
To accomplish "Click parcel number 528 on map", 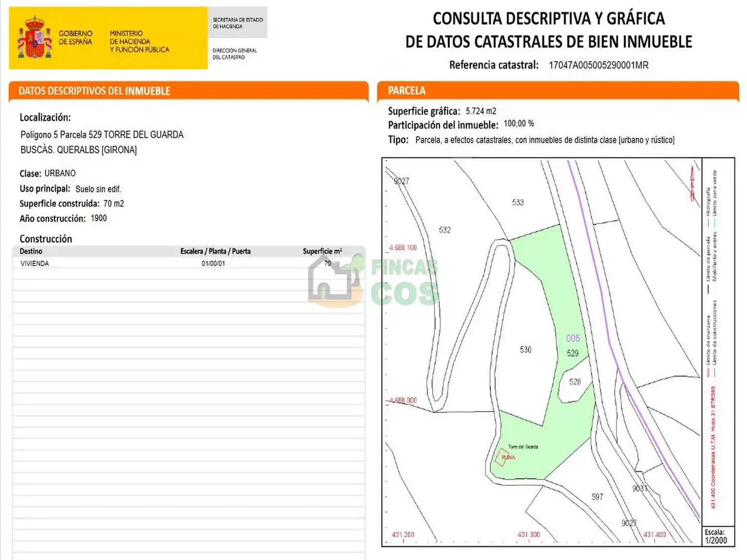I will [575, 382].
